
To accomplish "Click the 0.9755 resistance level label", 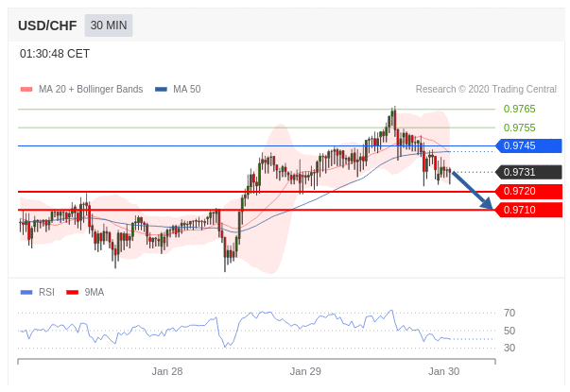I will [520, 128].
